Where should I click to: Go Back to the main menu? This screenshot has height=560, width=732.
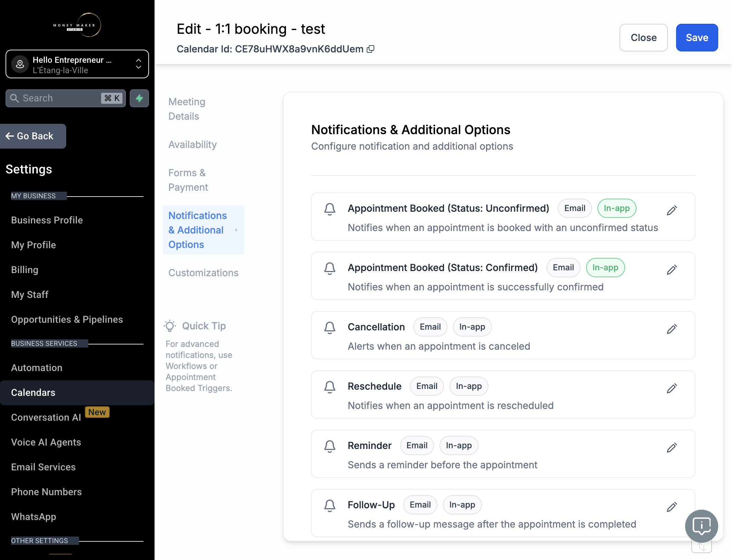click(x=33, y=136)
